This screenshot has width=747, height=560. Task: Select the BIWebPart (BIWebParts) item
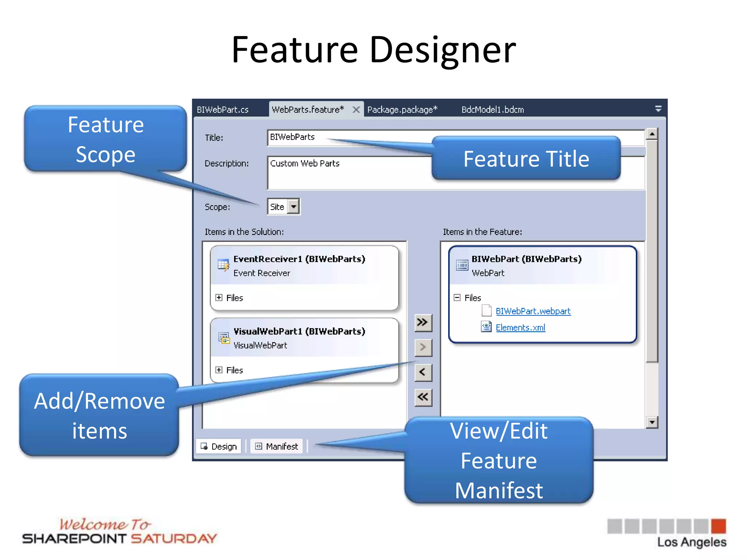coord(542,294)
